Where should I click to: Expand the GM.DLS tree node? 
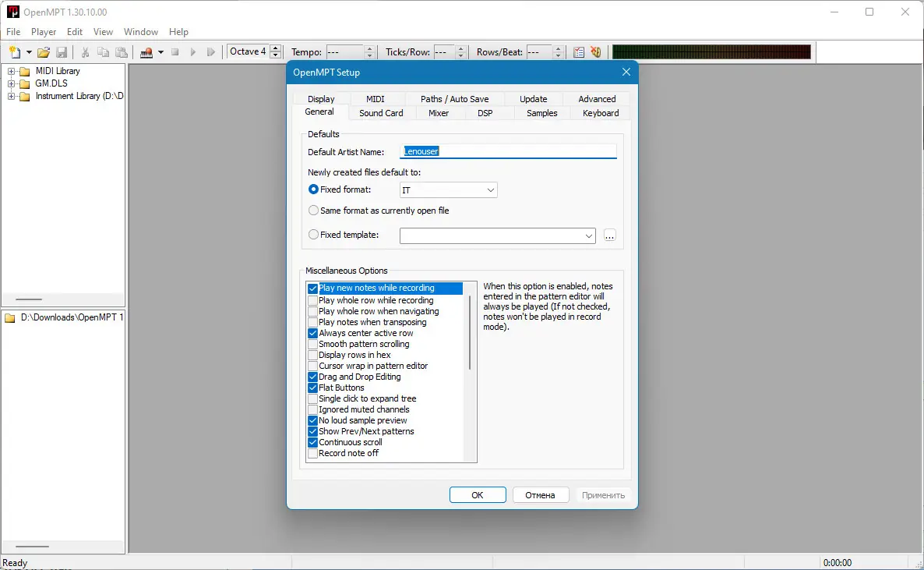coord(11,83)
